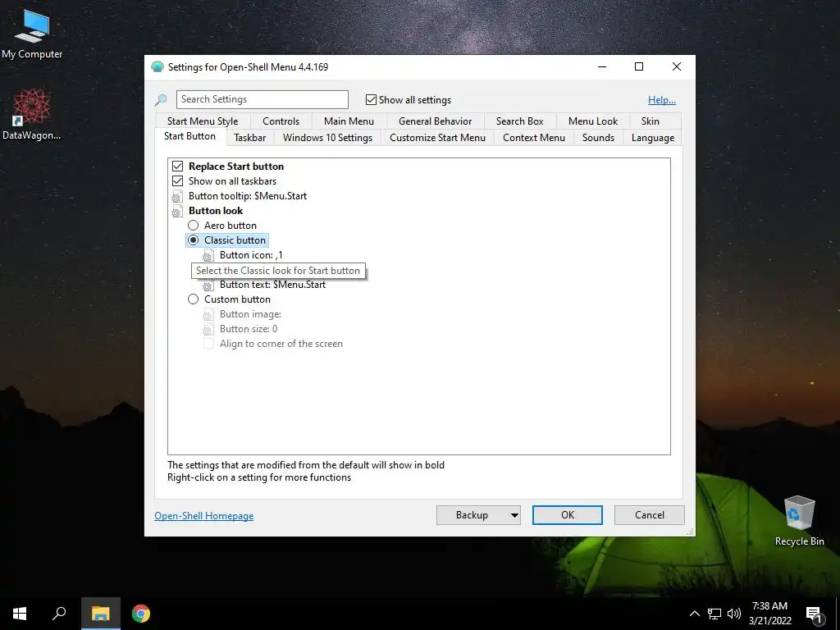Switch to the Skin tab
Screen dimensions: 840x630
click(x=651, y=121)
